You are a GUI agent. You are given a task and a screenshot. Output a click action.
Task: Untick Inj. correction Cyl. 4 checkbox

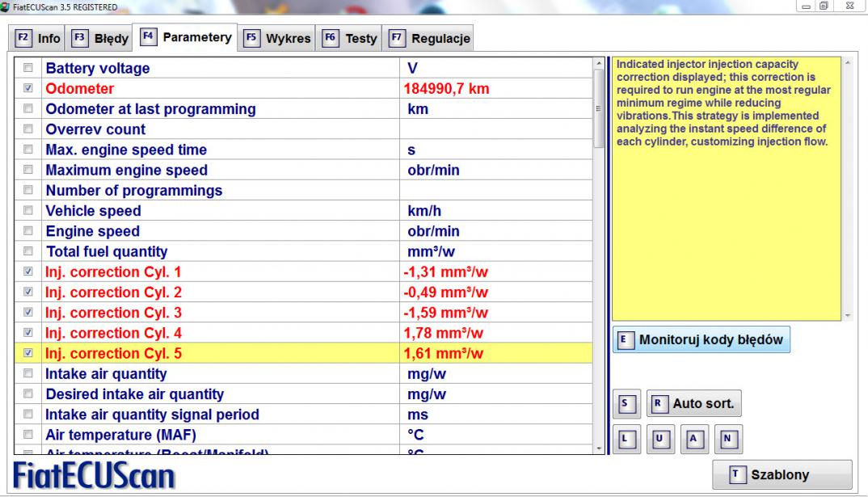pos(27,333)
